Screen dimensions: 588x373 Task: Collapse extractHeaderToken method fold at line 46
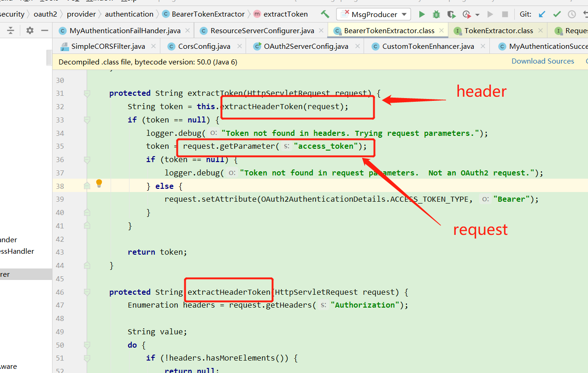point(87,292)
